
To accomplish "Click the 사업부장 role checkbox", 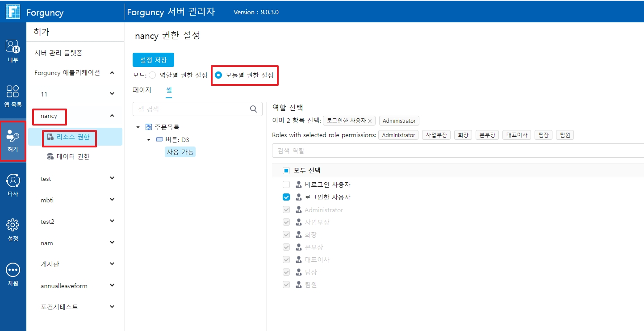I will point(286,222).
